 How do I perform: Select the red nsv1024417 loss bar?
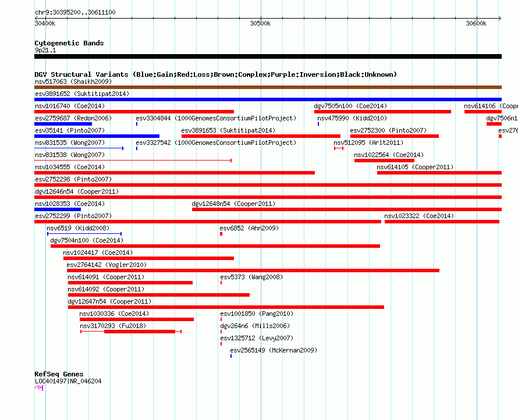pos(148,258)
